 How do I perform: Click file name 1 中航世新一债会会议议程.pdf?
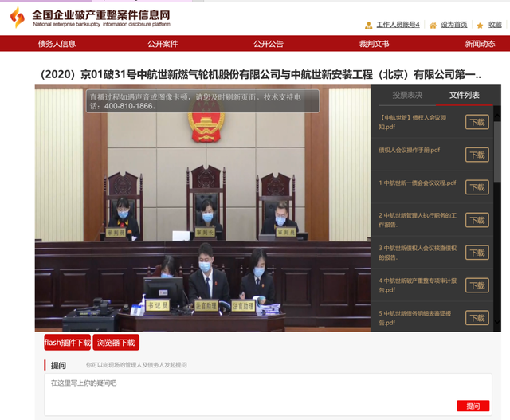click(x=418, y=183)
